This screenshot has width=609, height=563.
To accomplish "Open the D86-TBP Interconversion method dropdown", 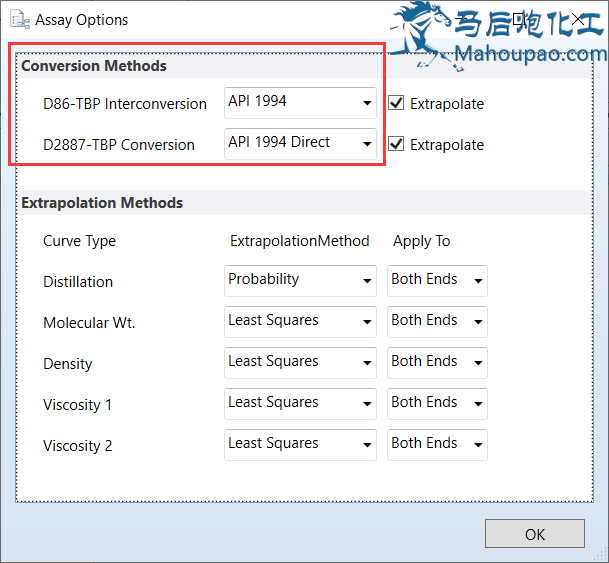I will pos(300,102).
